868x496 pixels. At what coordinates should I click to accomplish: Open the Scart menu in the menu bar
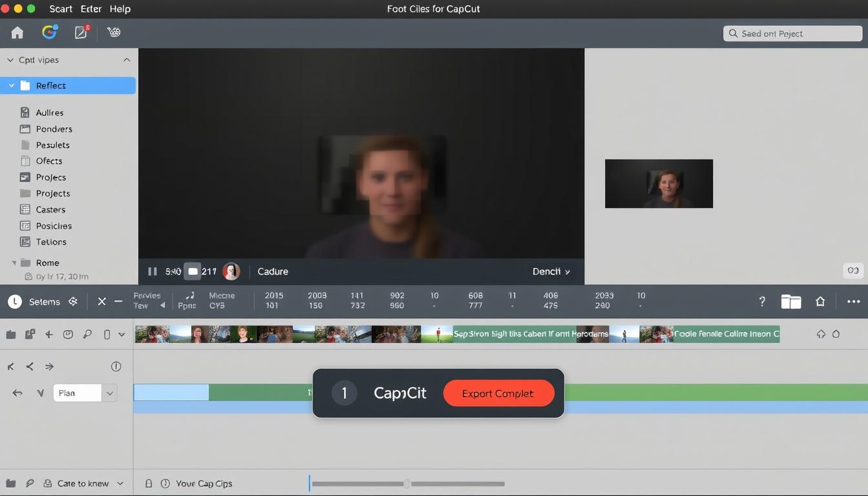60,8
